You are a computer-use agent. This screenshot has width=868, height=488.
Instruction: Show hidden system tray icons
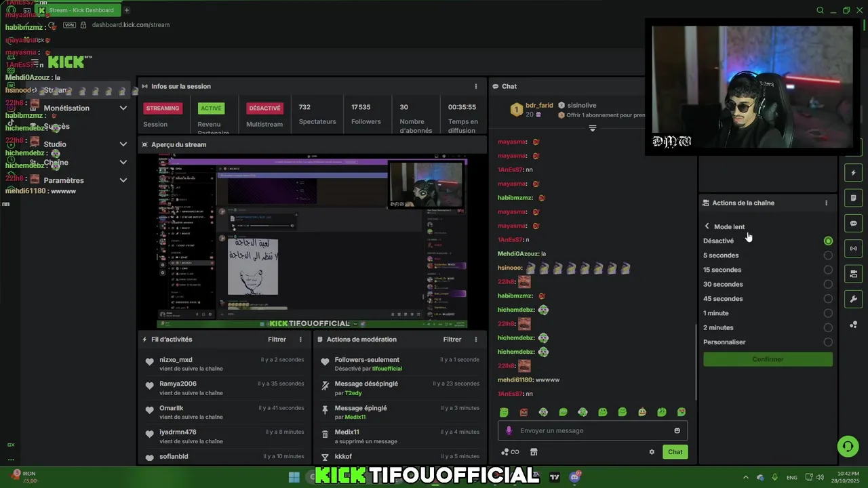click(x=746, y=477)
